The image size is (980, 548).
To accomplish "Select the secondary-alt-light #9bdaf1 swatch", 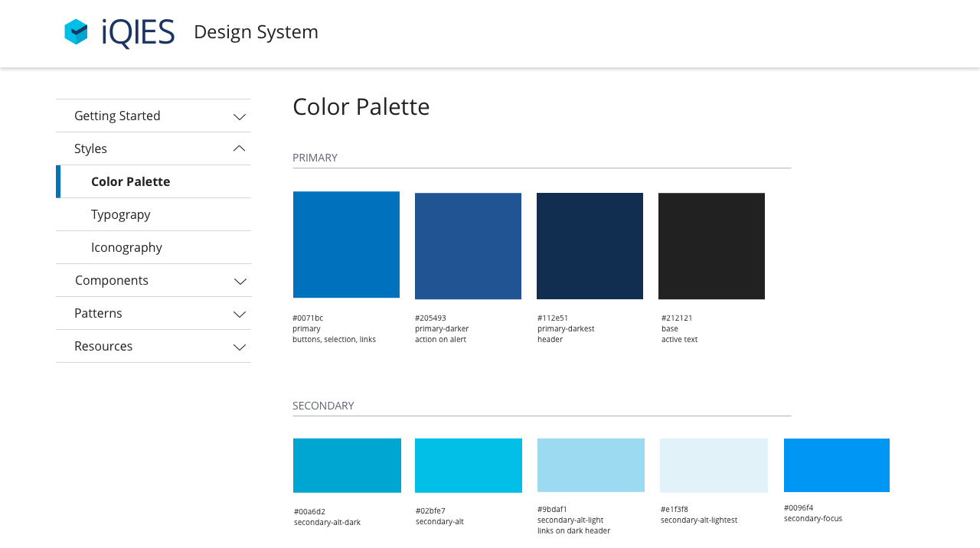I will click(x=591, y=465).
